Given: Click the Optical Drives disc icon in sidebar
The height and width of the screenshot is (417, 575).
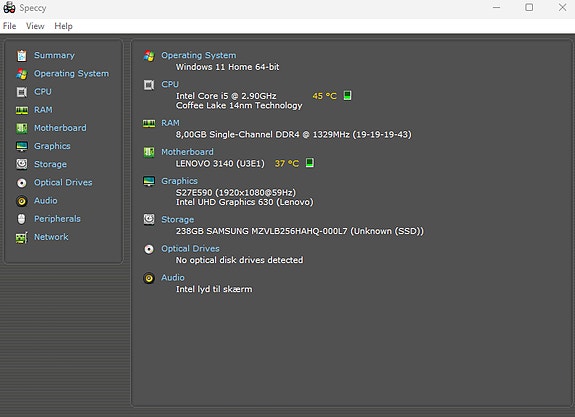Looking at the screenshot, I should click(22, 183).
